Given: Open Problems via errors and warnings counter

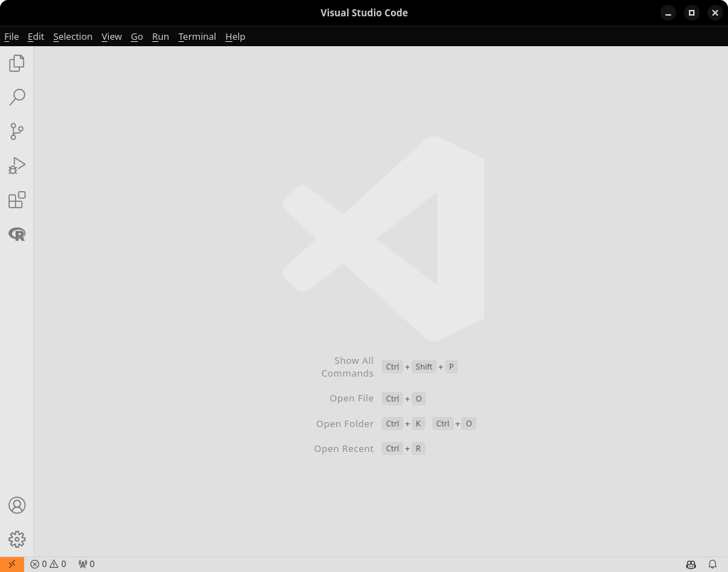Looking at the screenshot, I should click(48, 564).
